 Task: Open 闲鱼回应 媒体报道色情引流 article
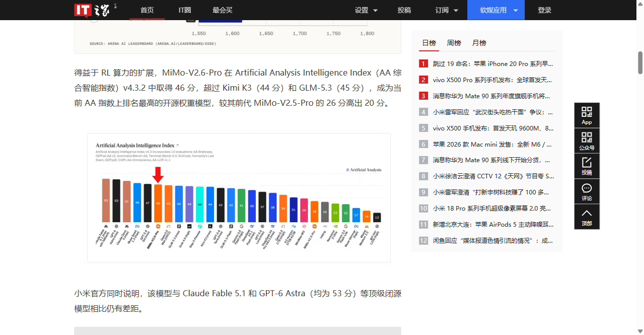493,240
